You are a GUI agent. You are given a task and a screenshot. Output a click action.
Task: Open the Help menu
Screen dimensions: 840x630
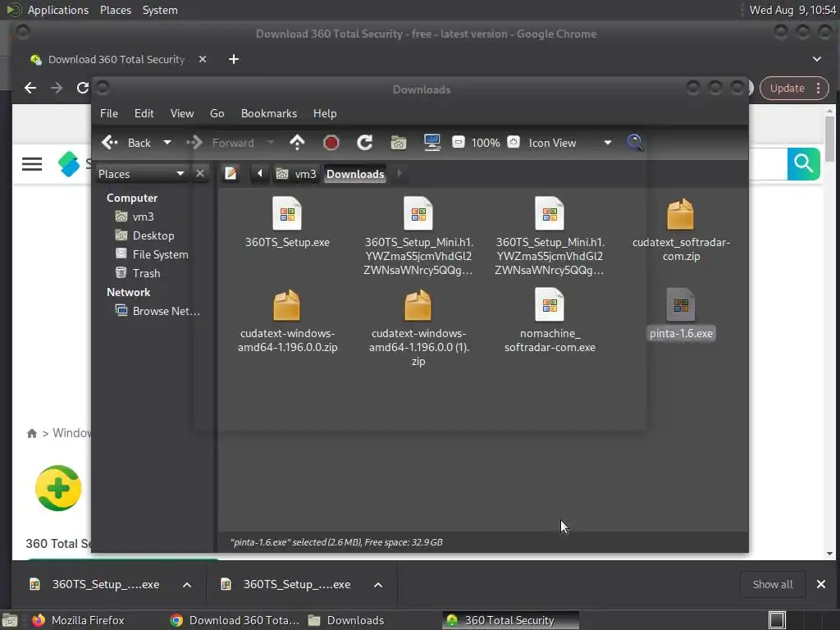click(x=325, y=113)
